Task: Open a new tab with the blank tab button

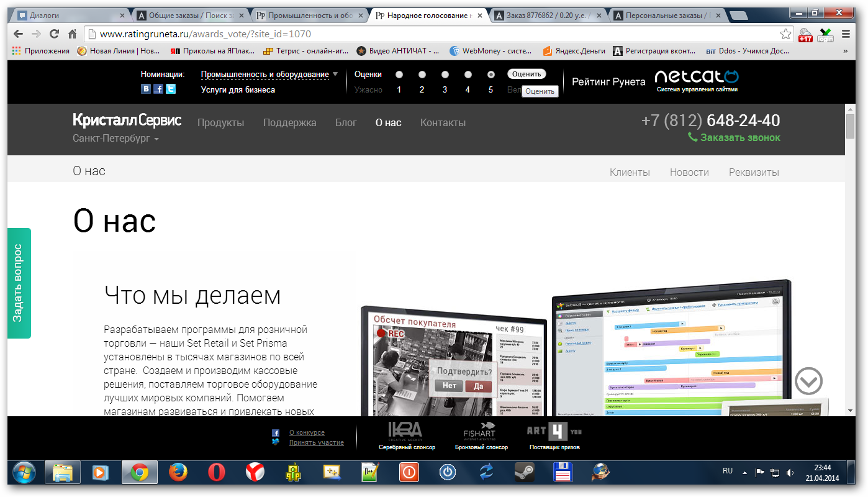Action: point(738,16)
